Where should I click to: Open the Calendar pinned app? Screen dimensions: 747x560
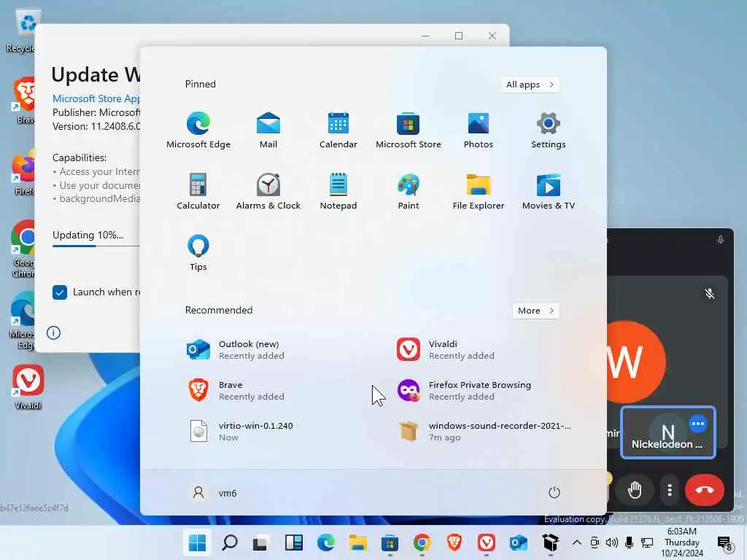pos(338,130)
